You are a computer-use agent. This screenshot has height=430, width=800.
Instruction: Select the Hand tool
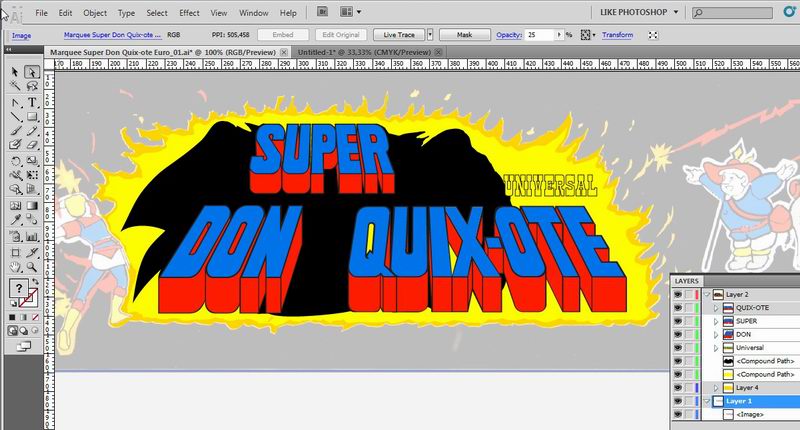coord(15,267)
